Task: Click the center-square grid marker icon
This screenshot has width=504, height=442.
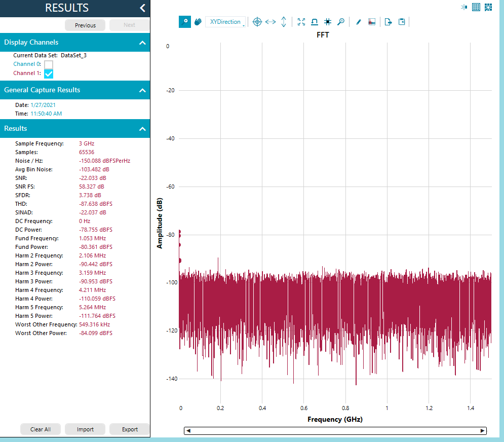Action: tap(328, 22)
